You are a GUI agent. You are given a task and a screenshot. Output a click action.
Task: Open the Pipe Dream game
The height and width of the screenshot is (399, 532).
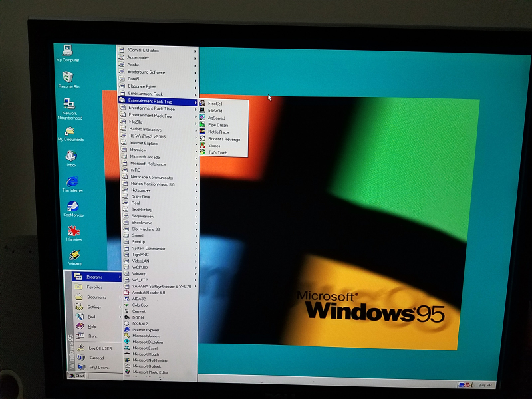(x=223, y=125)
